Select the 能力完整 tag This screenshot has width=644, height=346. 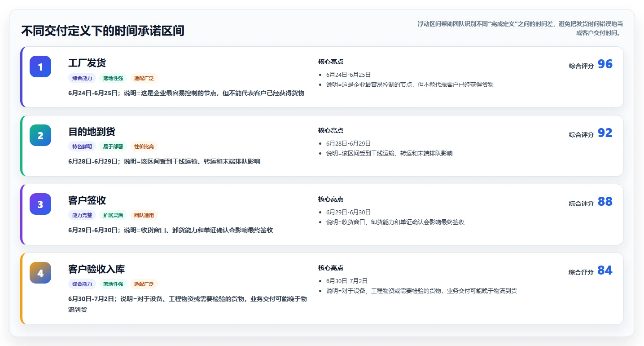(x=82, y=215)
